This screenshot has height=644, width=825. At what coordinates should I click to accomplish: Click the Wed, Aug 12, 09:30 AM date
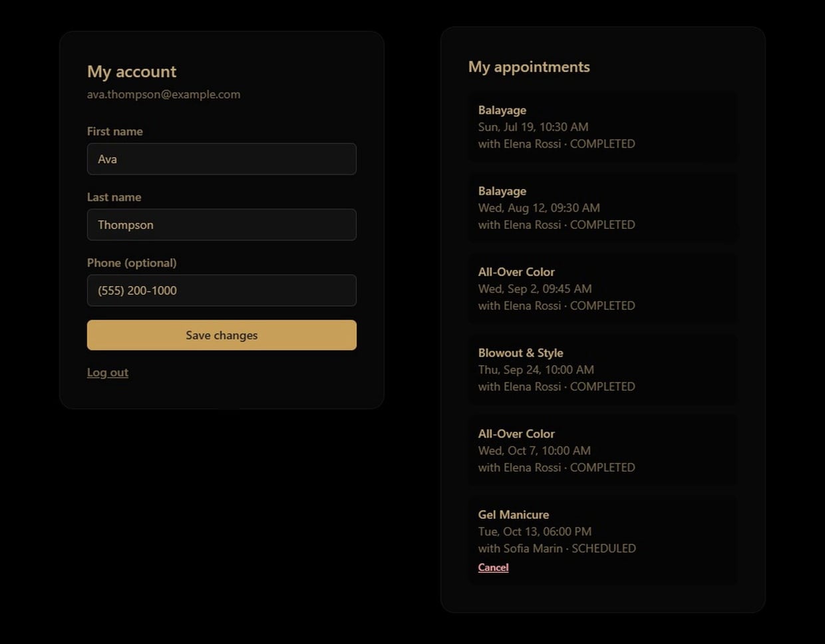[539, 208]
